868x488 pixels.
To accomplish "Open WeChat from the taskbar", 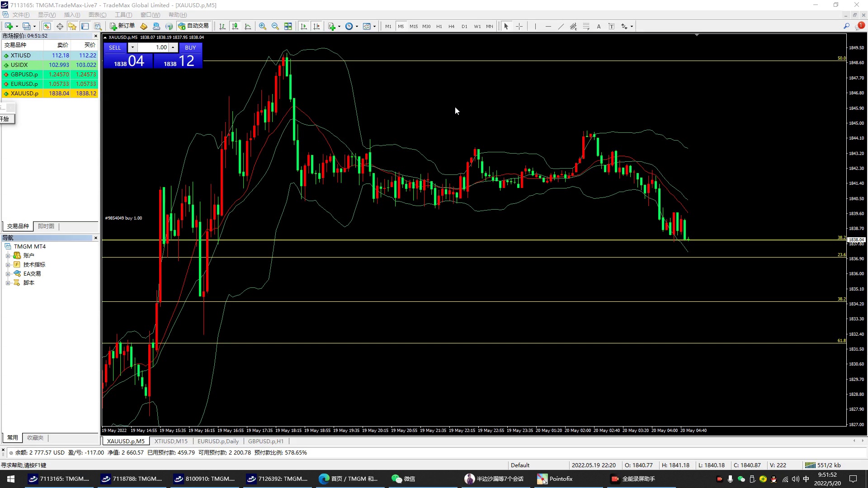I will coord(403,479).
